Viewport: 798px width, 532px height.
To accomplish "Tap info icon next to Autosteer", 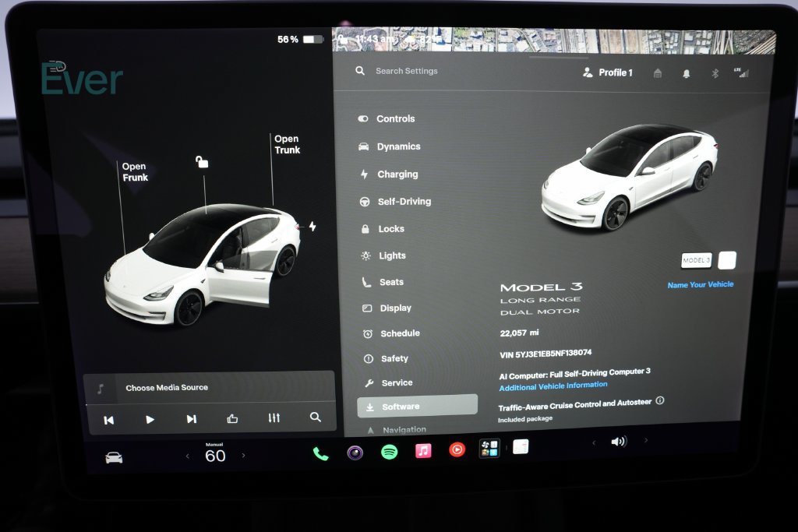I will pyautogui.click(x=660, y=401).
